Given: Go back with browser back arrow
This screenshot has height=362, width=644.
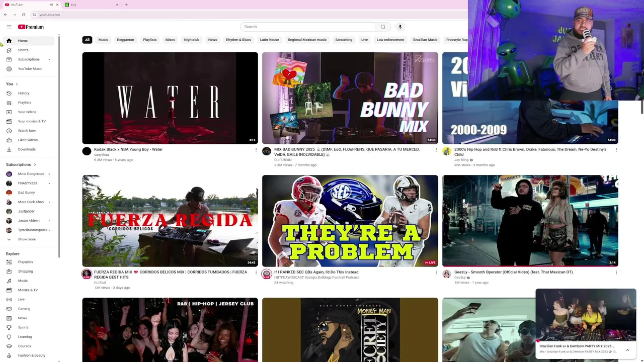Looking at the screenshot, I should click(6, 15).
